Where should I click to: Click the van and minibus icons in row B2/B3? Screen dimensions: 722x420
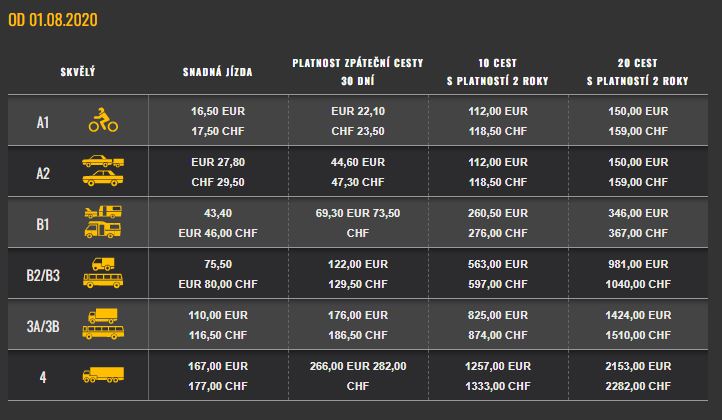click(x=104, y=273)
